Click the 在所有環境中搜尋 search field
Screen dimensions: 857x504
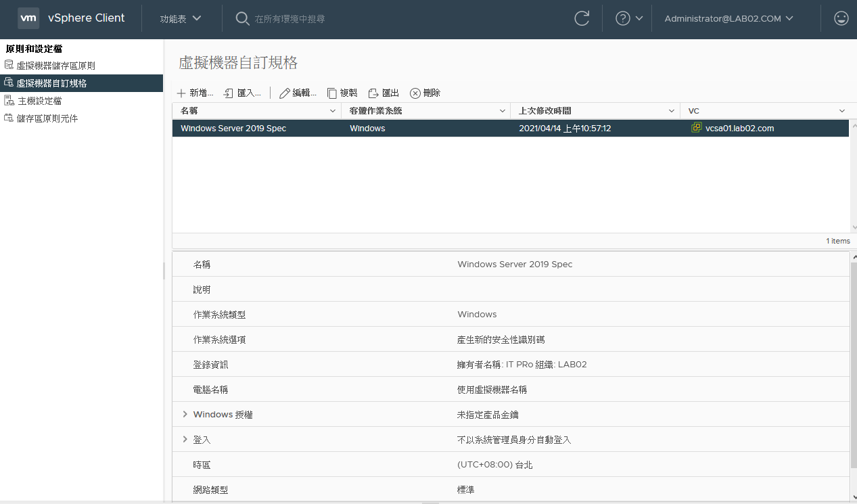289,19
